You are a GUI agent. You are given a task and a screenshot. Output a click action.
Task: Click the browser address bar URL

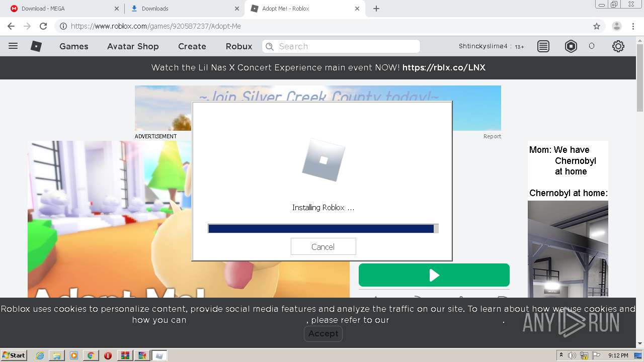(x=156, y=26)
